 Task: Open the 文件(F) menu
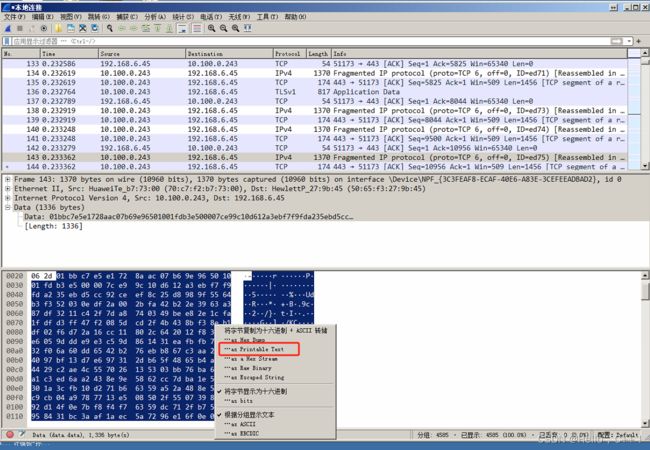click(15, 17)
